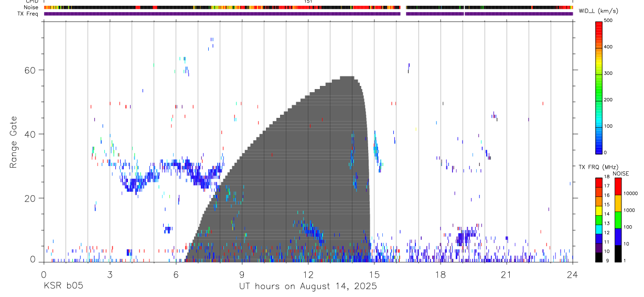Click the 'KSR b05' label
The height and width of the screenshot is (297, 644).
click(x=63, y=287)
